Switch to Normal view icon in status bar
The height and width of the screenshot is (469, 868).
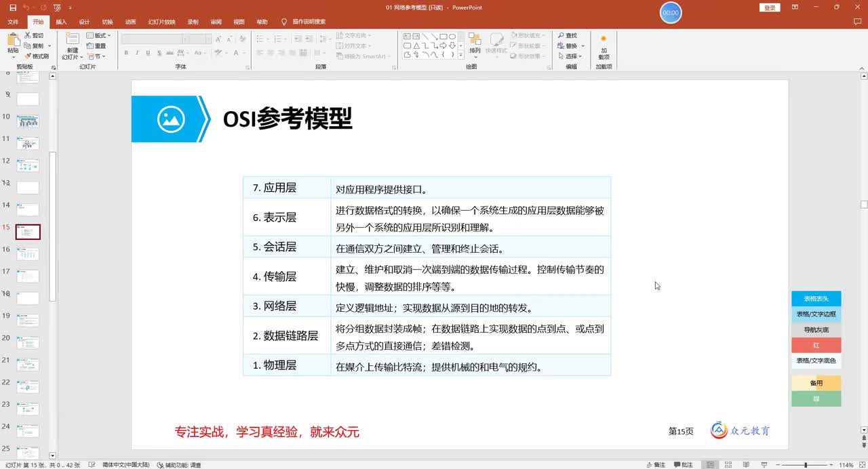point(710,465)
